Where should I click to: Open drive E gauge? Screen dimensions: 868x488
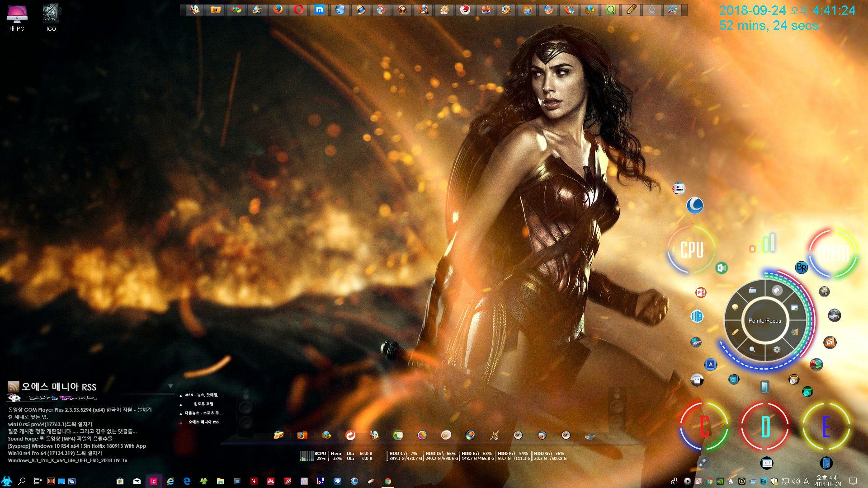pos(826,426)
